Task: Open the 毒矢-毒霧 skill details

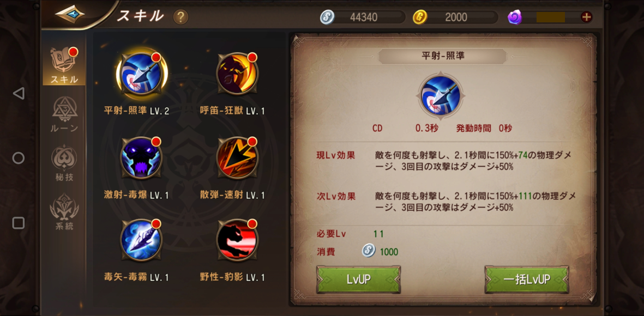Action: 142,240
